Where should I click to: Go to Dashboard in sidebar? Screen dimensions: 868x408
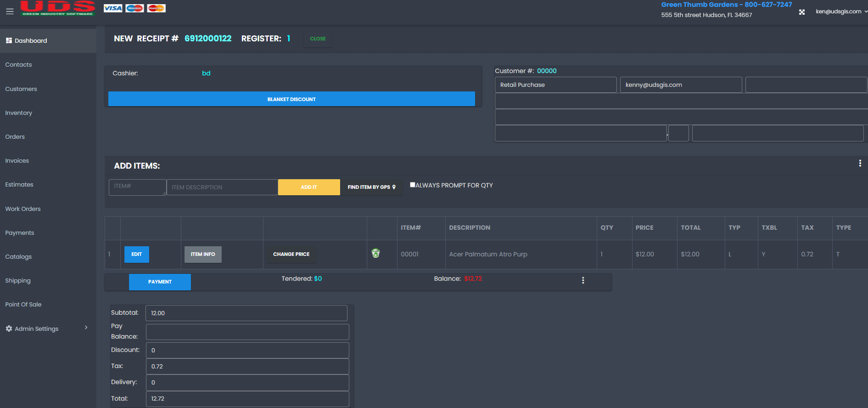tap(48, 40)
